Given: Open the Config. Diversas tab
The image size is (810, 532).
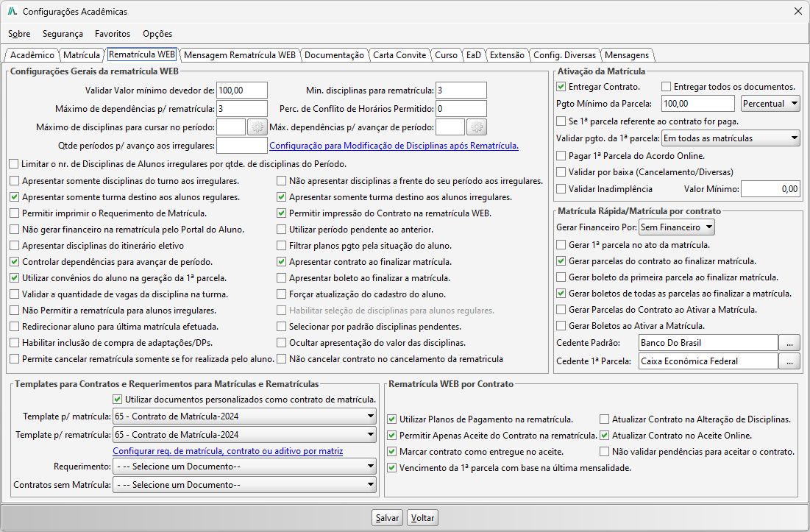Looking at the screenshot, I should coord(564,55).
